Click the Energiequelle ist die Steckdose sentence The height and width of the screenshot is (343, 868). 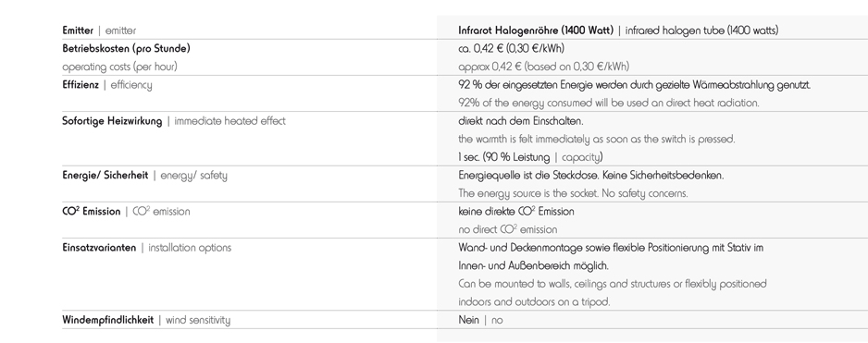(591, 176)
